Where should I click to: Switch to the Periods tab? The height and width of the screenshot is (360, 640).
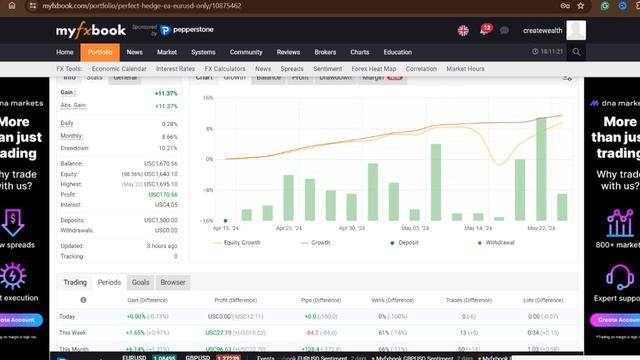(109, 282)
